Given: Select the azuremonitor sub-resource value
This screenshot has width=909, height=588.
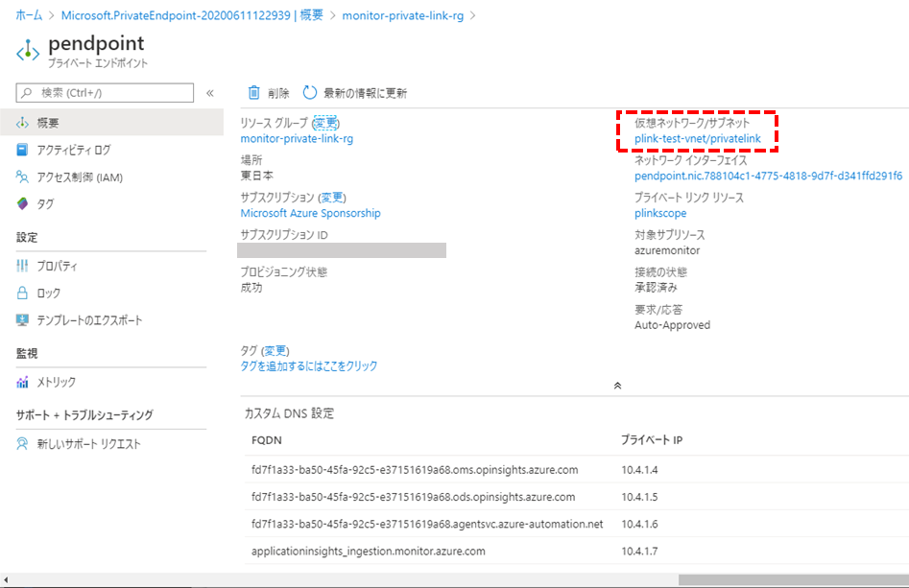Looking at the screenshot, I should point(667,250).
